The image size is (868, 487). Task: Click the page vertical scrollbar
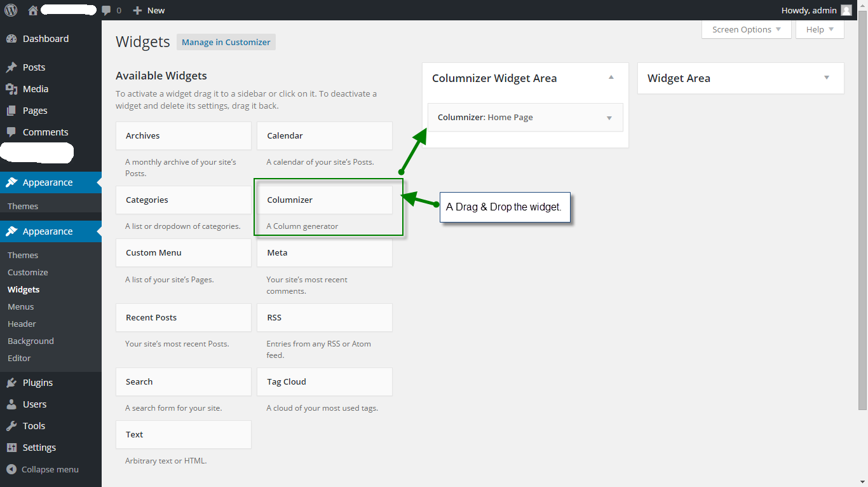click(x=862, y=216)
